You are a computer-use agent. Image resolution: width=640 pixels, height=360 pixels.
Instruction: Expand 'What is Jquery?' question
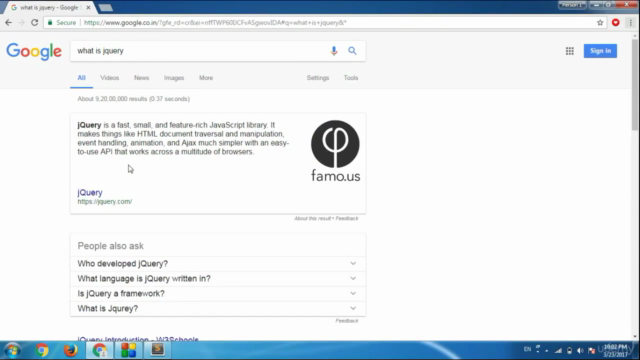pos(218,309)
